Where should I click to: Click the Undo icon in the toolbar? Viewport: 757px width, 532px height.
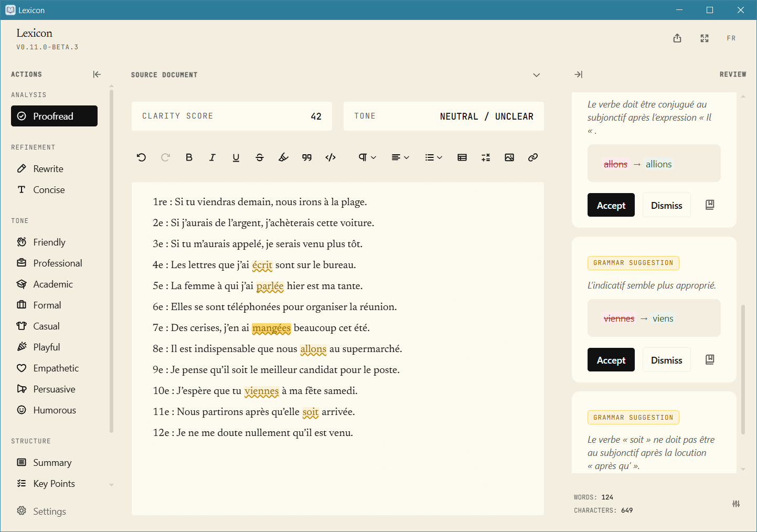[x=141, y=157]
